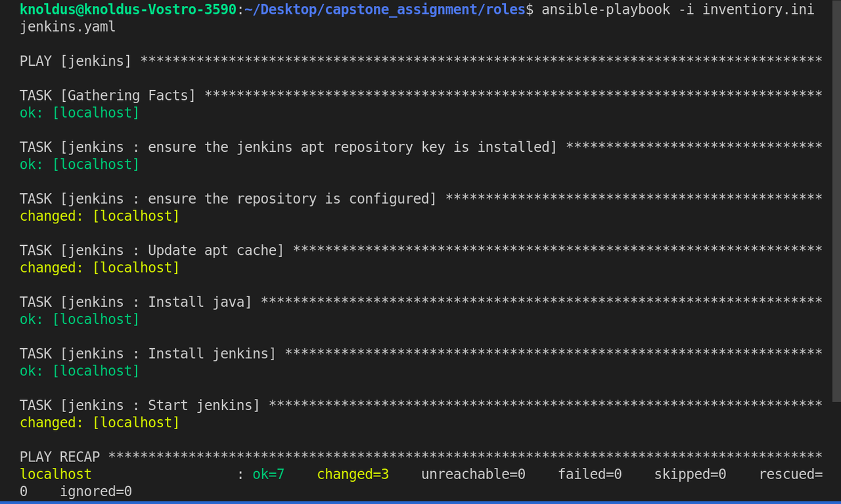Click the ignored=0 recap value
Screen dimensions: 841x504
[x=96, y=492]
